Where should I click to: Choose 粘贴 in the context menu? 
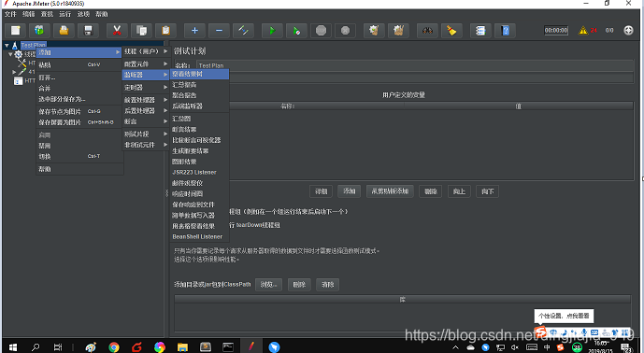tap(79, 64)
